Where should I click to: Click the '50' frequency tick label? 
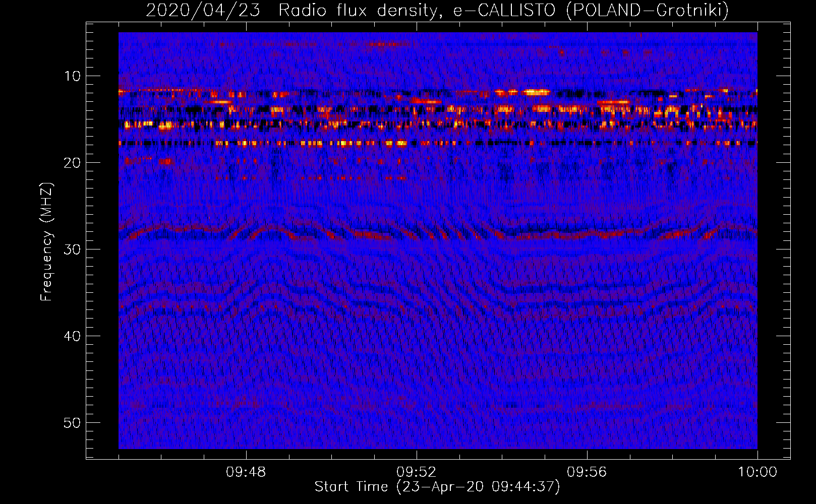coord(73,423)
